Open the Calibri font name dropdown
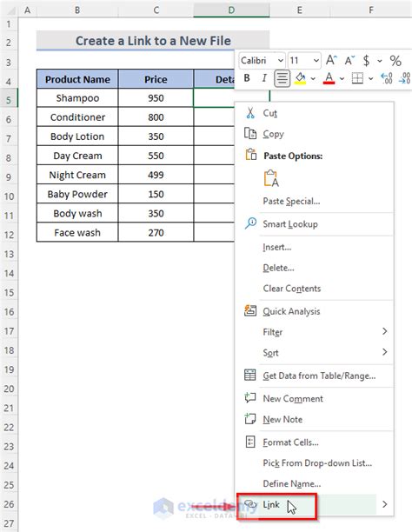The height and width of the screenshot is (532, 412). pyautogui.click(x=281, y=61)
